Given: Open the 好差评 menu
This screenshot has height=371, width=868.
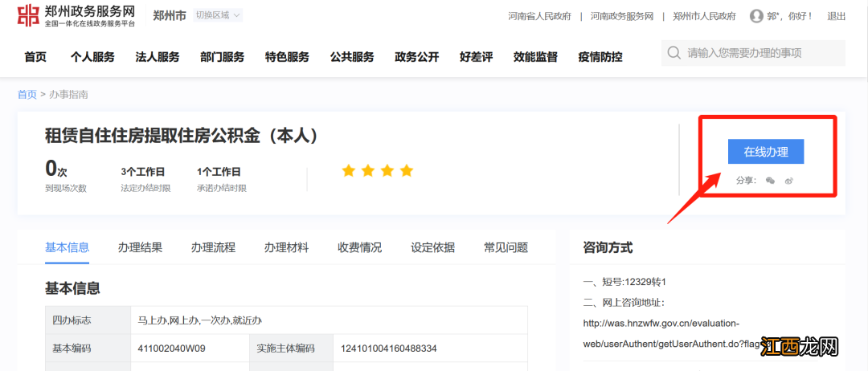Looking at the screenshot, I should point(476,56).
